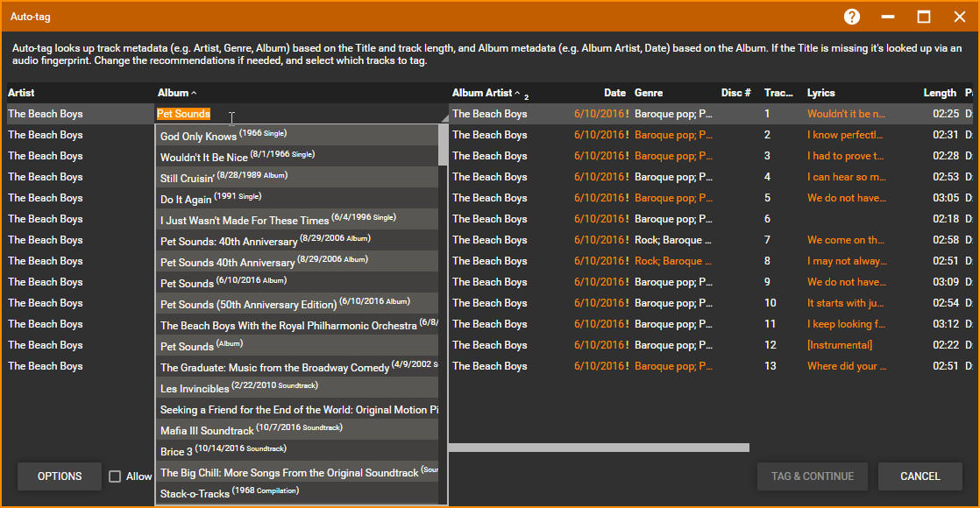Click the Lyrics column header
980x508 pixels.
pos(821,93)
